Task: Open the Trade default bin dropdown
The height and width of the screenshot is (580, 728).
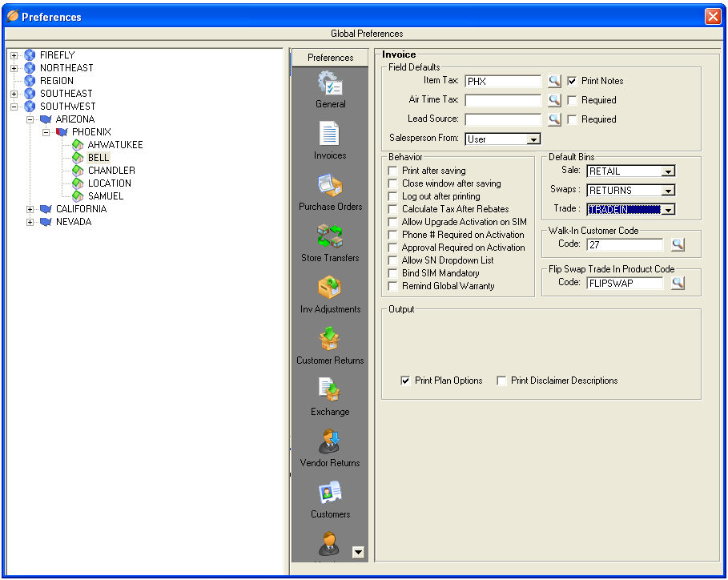Action: point(668,210)
